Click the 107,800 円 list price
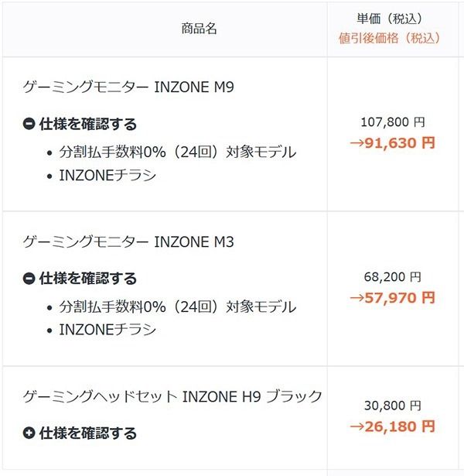The height and width of the screenshot is (476, 464). 393,122
